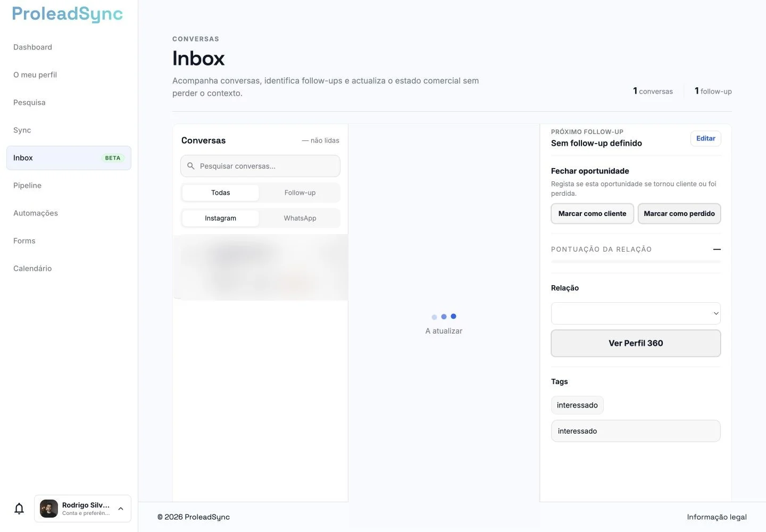Viewport: 766px width, 532px height.
Task: Switch to the WhatsApp channel tab
Action: pyautogui.click(x=300, y=218)
